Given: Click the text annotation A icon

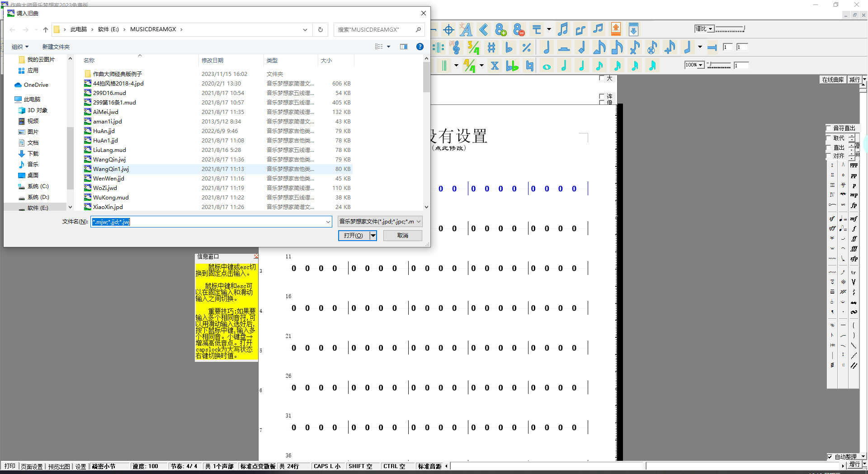Looking at the screenshot, I should point(466,30).
